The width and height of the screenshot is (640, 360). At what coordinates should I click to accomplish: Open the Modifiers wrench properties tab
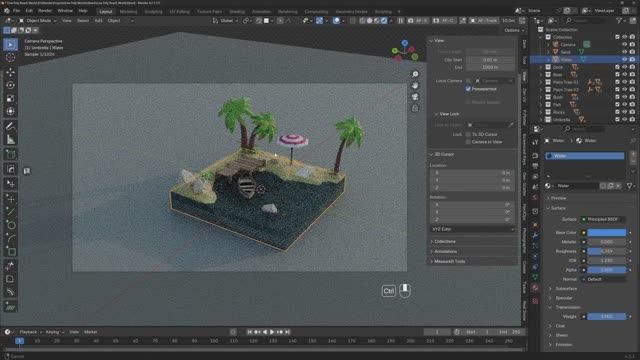click(x=535, y=235)
